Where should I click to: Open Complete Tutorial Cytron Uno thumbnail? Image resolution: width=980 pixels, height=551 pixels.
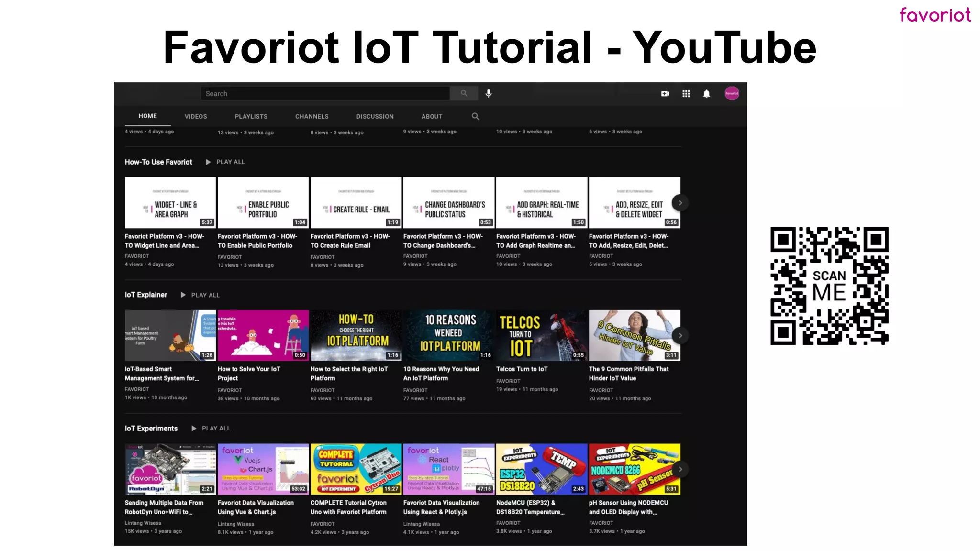[356, 469]
